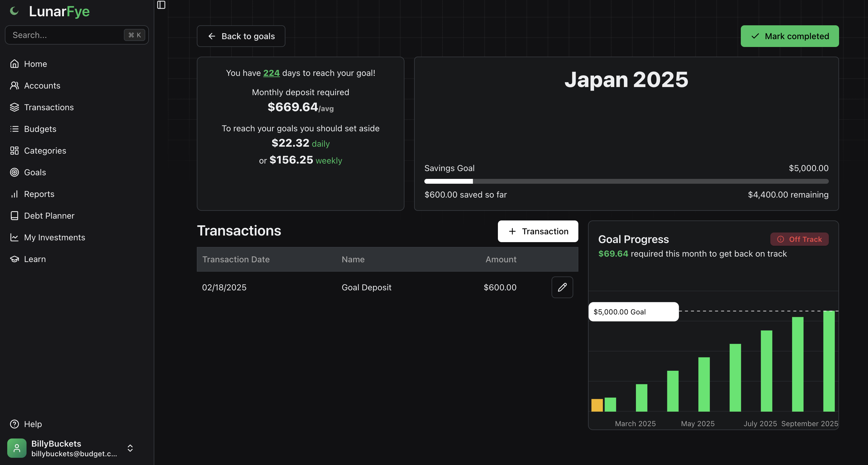
Task: Click the plus icon in Transaction button
Action: pyautogui.click(x=512, y=231)
